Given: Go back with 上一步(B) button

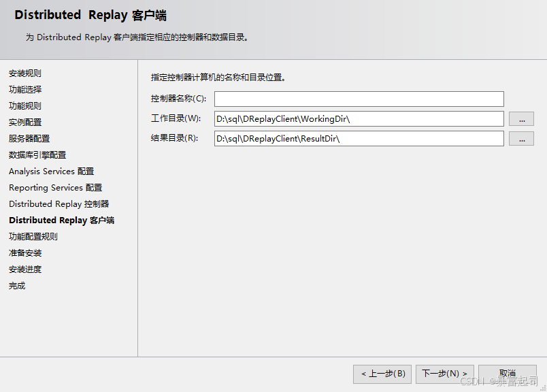Looking at the screenshot, I should (x=382, y=374).
